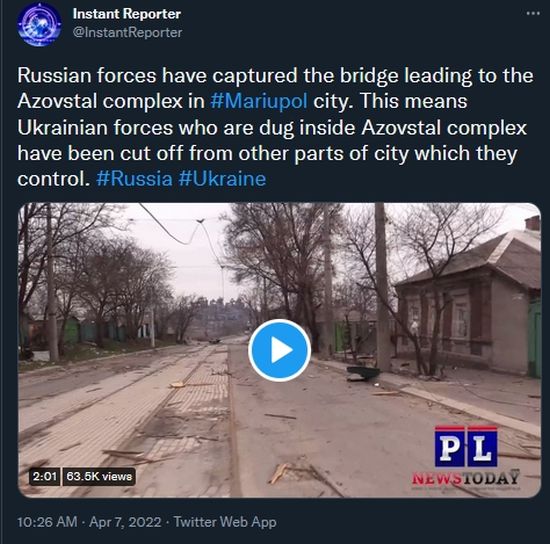Click the PL News Today logo watermark
This screenshot has width=550, height=544.
(x=465, y=455)
